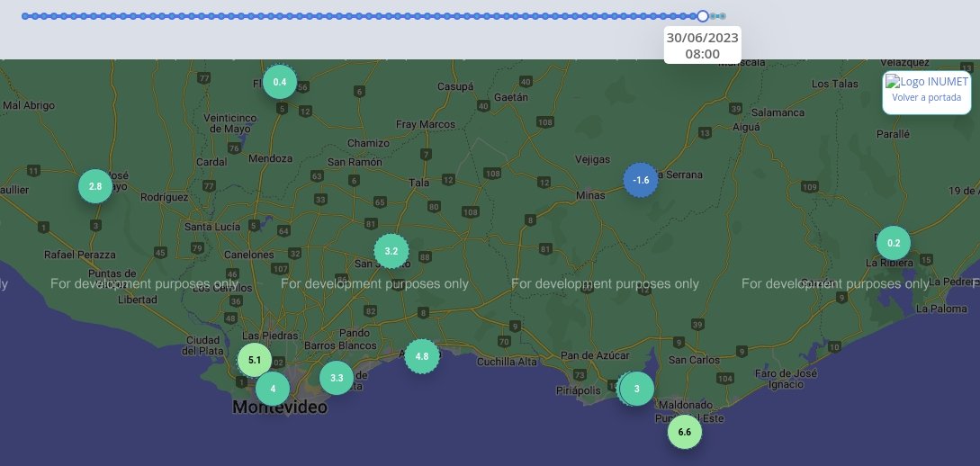The width and height of the screenshot is (980, 466).
Task: Click the Rodríguez label
Action: pyautogui.click(x=165, y=197)
